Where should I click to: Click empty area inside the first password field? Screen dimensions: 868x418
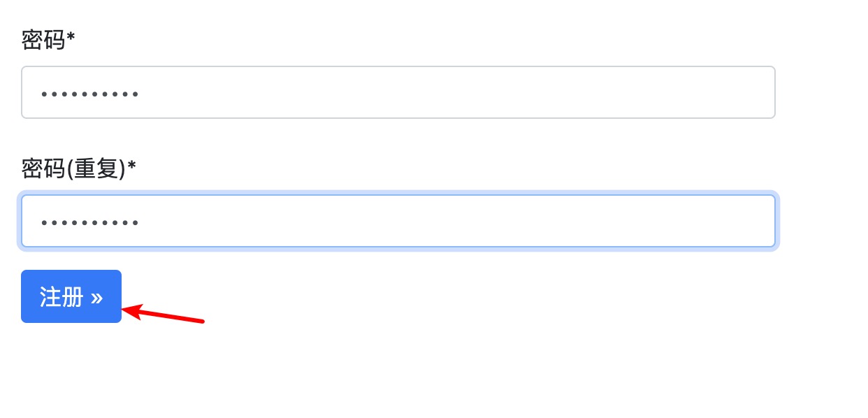tap(489, 92)
